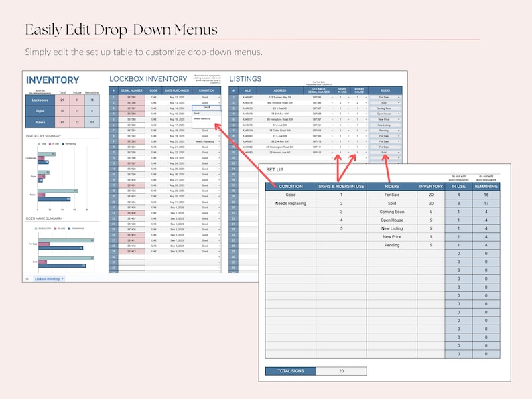Click remaining value 16 in the For Sale row
Viewport: 532px width, 399px height.
tap(486, 195)
